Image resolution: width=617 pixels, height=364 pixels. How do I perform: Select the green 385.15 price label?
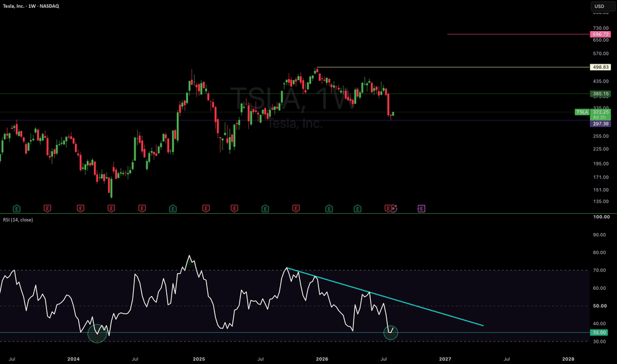coord(600,94)
